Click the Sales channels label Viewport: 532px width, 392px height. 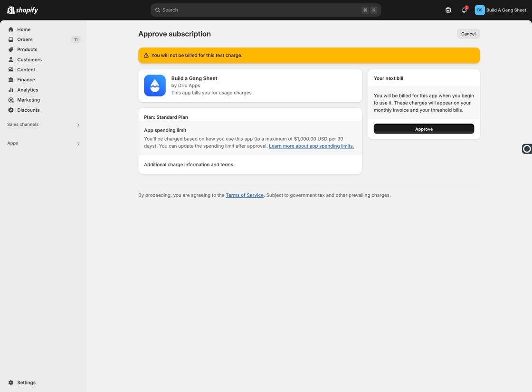point(23,124)
